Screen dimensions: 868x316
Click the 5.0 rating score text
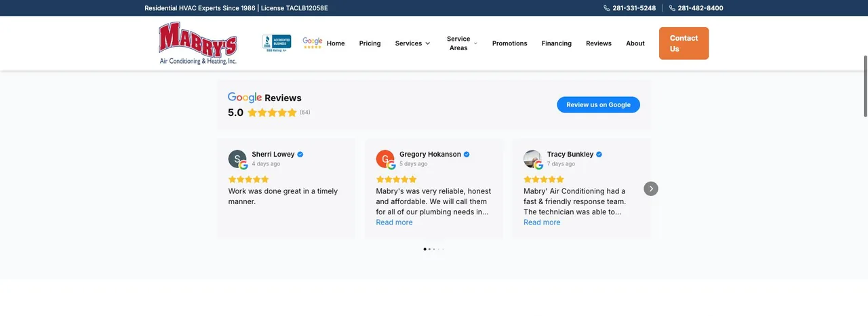pos(235,113)
